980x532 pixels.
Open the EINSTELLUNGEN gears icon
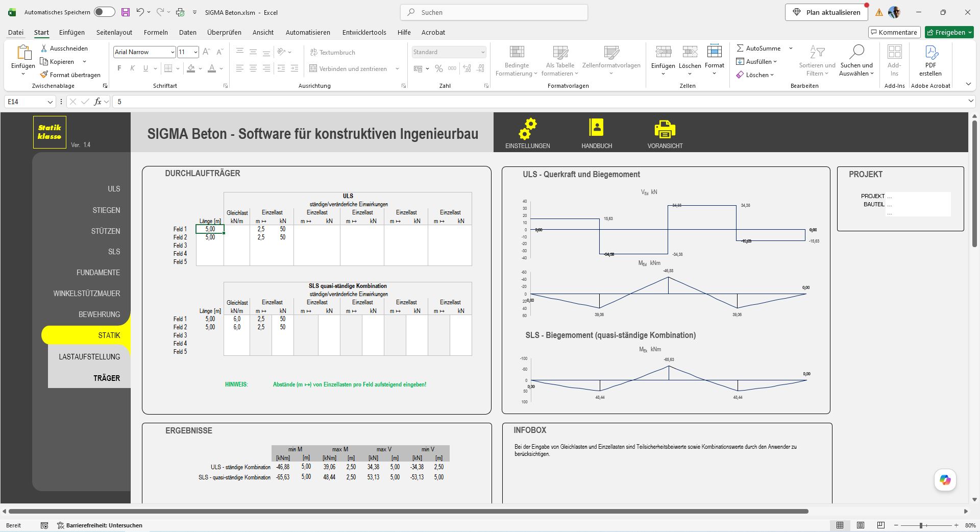(x=527, y=129)
